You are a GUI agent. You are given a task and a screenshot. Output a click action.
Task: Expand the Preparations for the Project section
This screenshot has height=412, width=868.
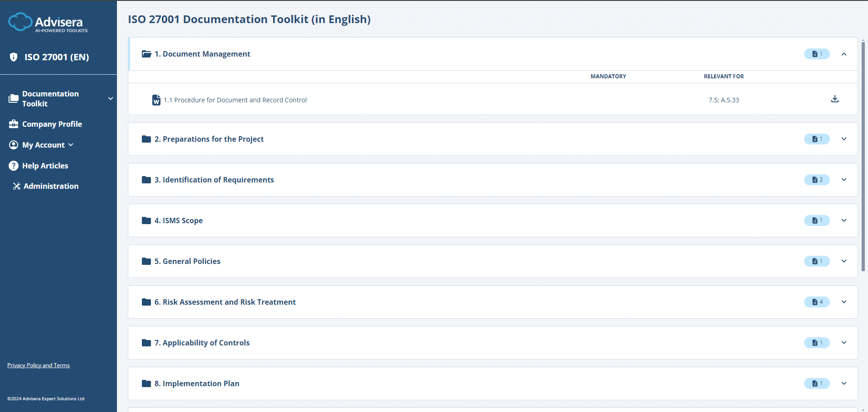tap(844, 139)
